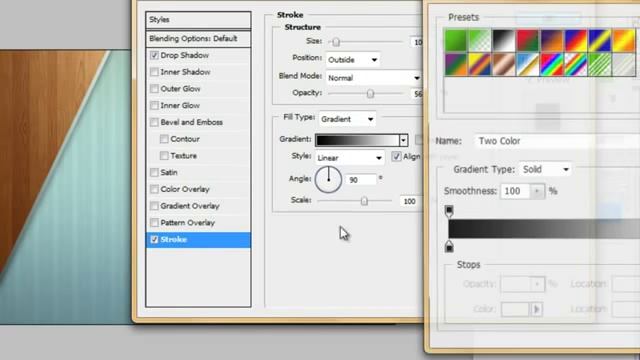Pick the chrome gradient preset
640x360 pixels.
pos(528,64)
